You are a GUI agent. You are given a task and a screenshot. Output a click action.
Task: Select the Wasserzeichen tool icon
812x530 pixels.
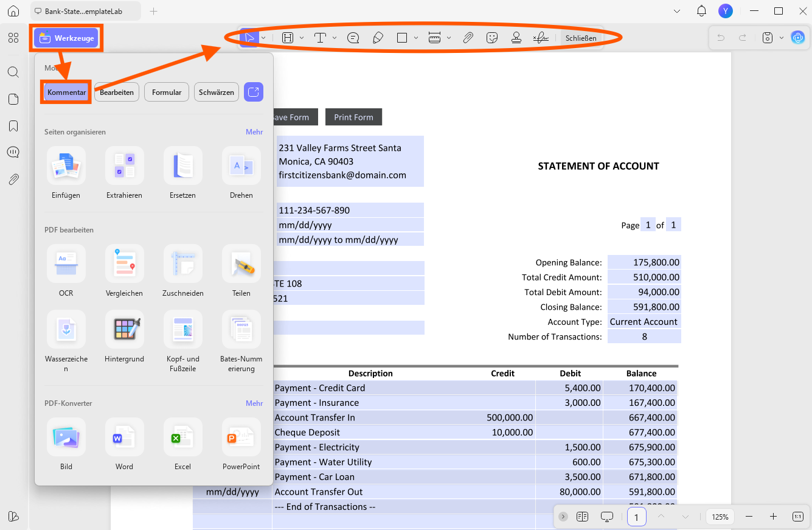[66, 329]
